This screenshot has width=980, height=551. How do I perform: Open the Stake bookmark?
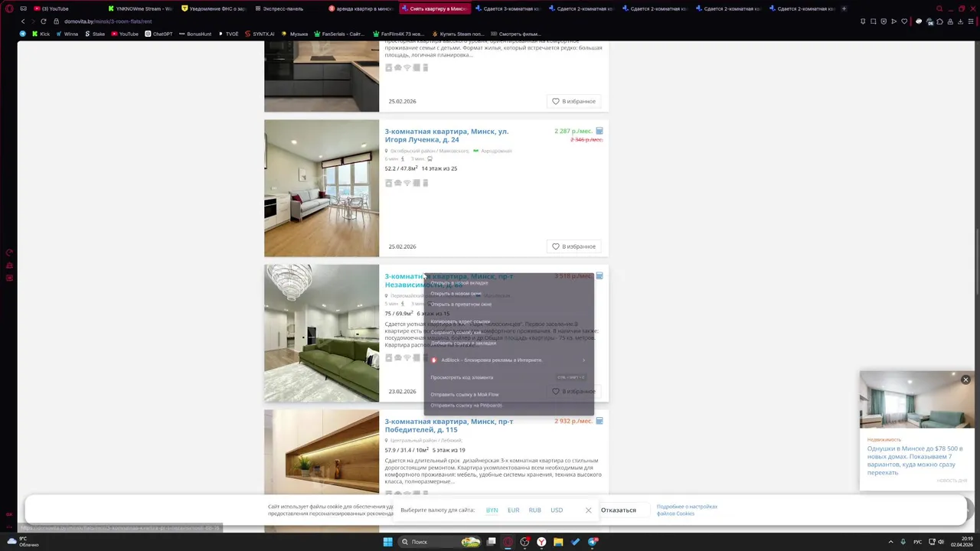pyautogui.click(x=95, y=34)
